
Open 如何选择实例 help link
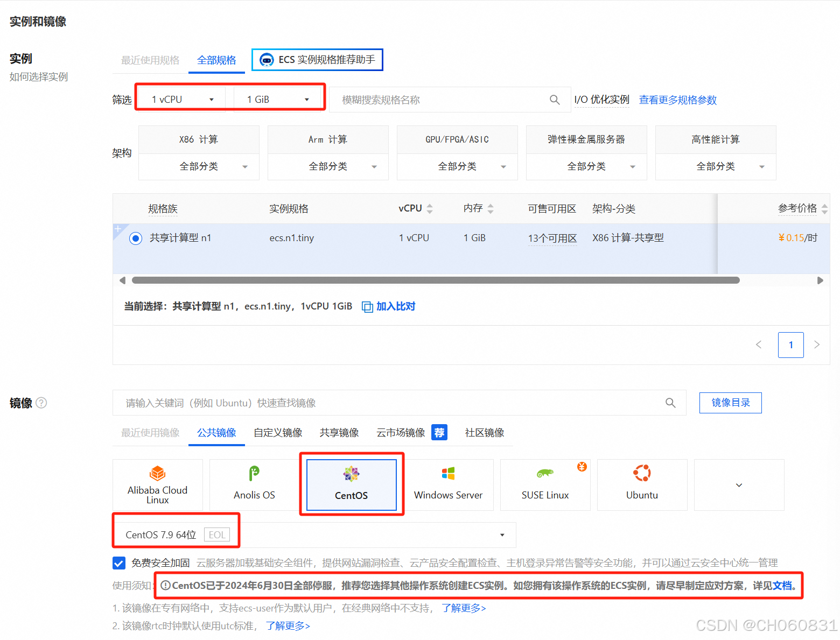pyautogui.click(x=39, y=77)
